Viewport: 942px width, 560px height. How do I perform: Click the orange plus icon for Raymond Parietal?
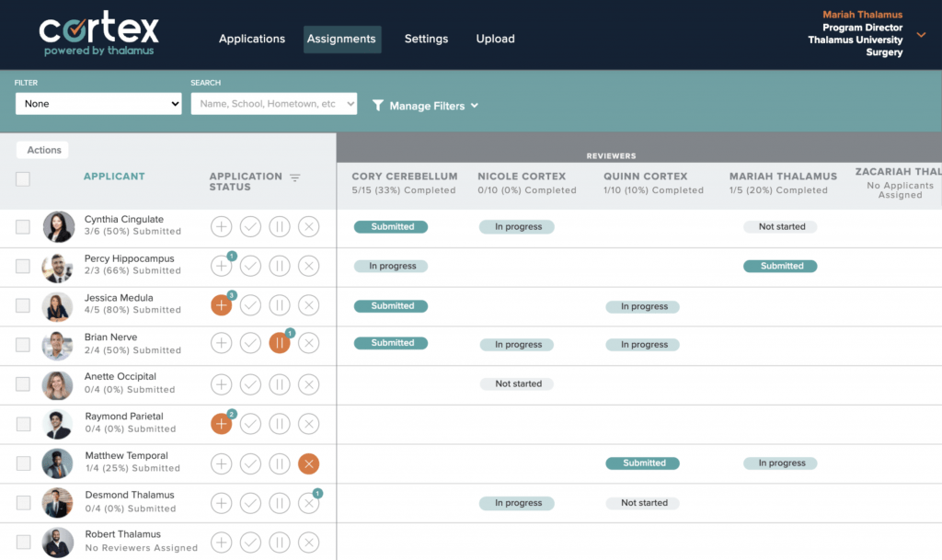click(221, 424)
